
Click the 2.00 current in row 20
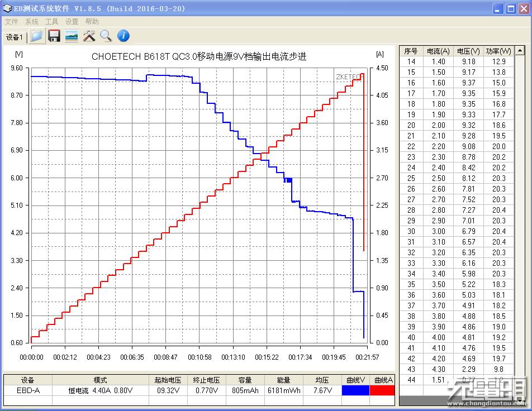point(438,126)
